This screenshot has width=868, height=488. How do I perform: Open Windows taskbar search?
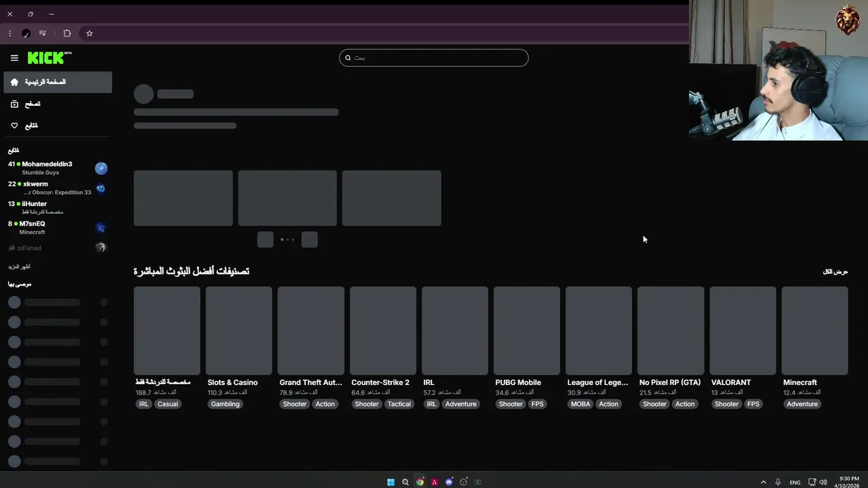click(x=406, y=482)
